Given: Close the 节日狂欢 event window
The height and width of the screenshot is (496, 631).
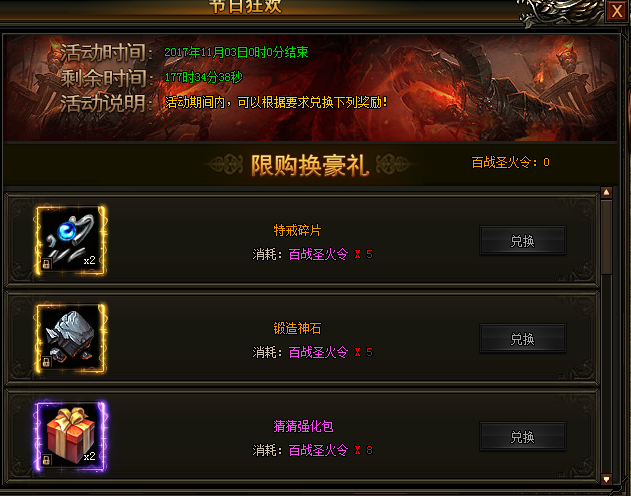Looking at the screenshot, I should (x=617, y=11).
